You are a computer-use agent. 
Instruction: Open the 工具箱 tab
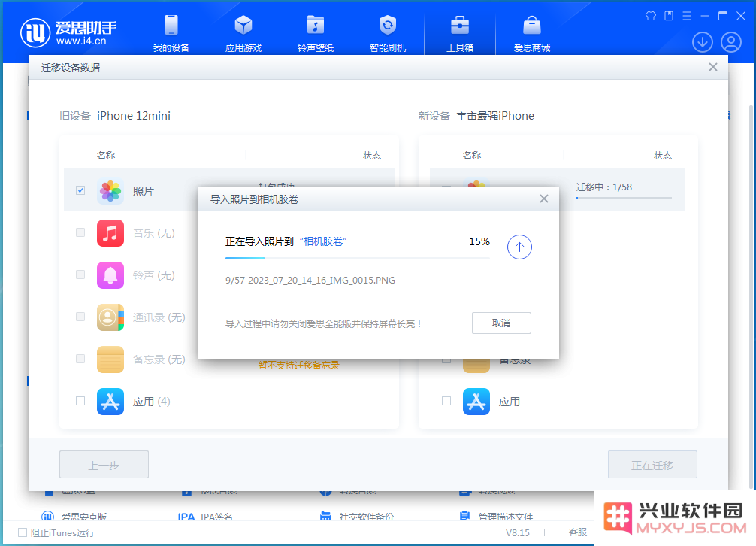(460, 33)
